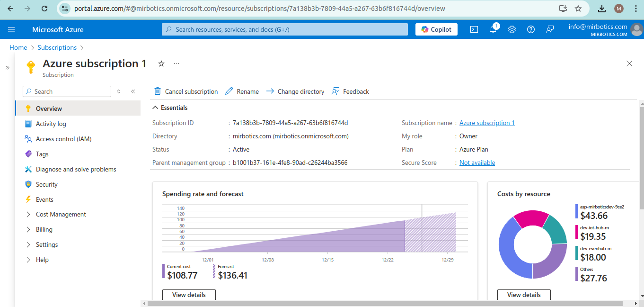Click the account avatar for info@mirbotics.com
The image size is (644, 307).
point(637,29)
